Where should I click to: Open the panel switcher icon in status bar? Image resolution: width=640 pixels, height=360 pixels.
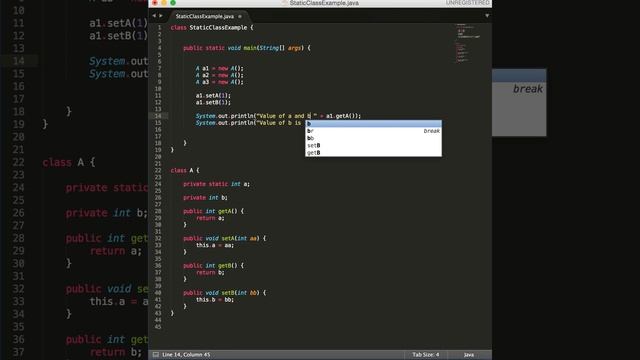156,355
